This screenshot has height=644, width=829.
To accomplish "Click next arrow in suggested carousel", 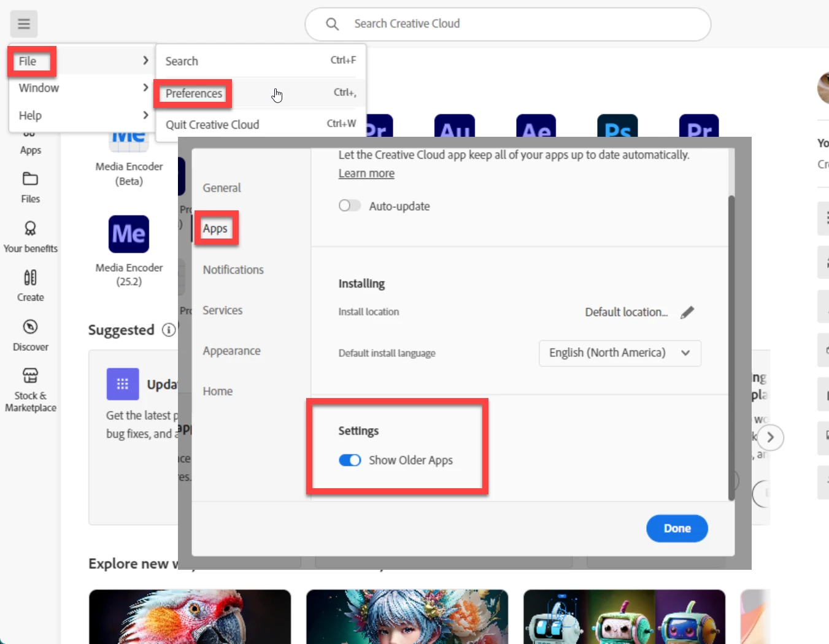I will tap(771, 437).
